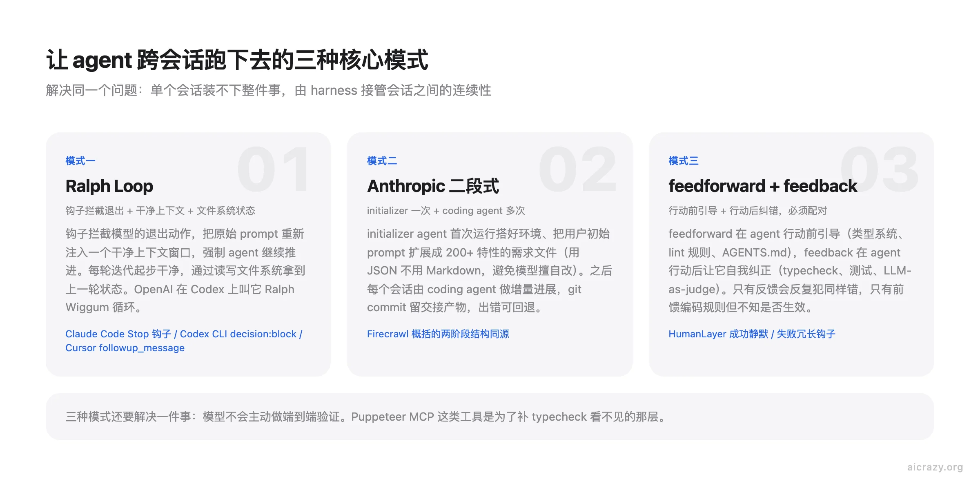Open the Claude Code Stop 钩子 link text

coord(184,341)
